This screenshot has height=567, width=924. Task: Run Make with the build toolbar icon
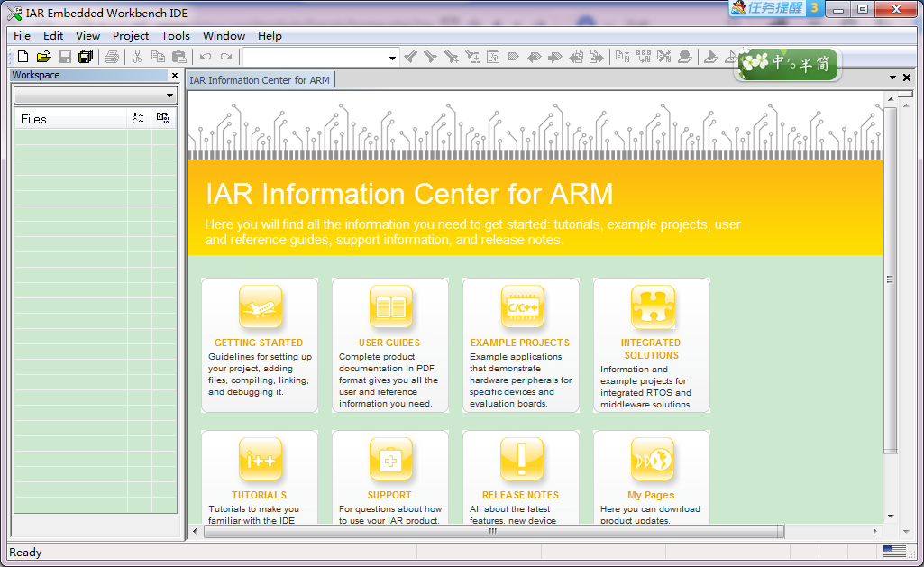coord(644,57)
